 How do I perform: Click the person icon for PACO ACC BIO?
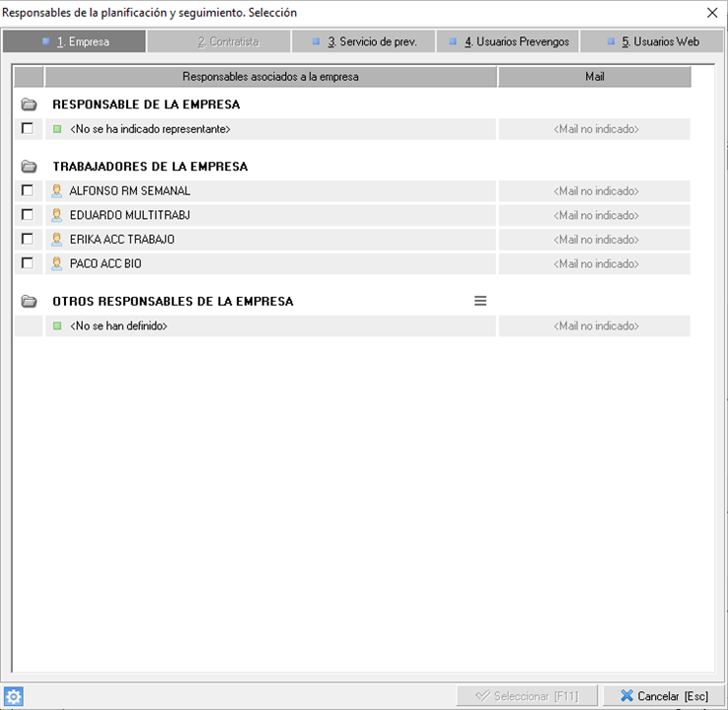pos(56,263)
